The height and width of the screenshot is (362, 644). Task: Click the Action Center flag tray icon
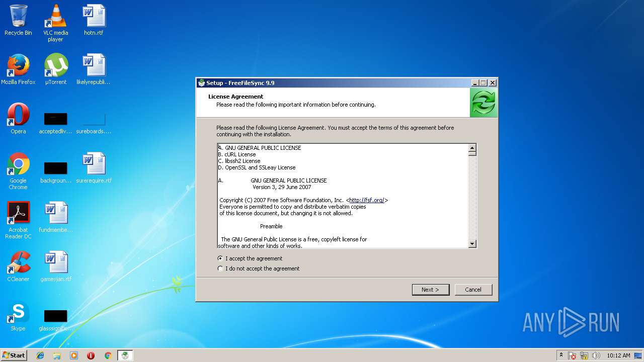pyautogui.click(x=573, y=355)
